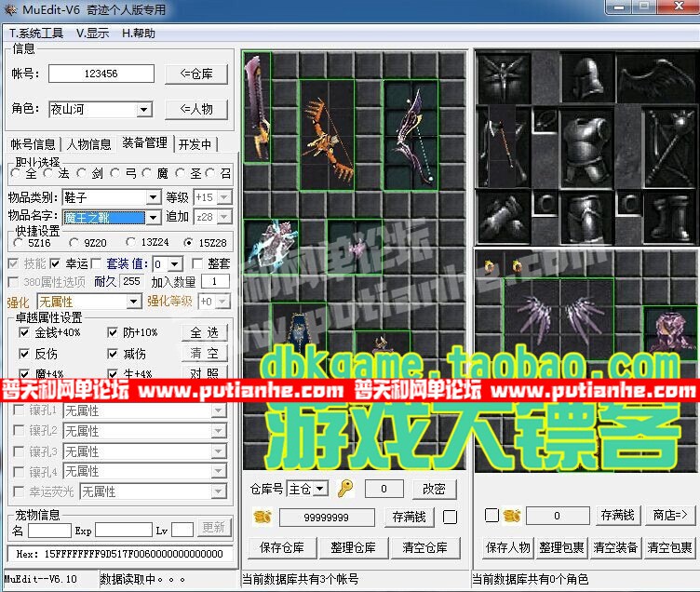Click the character gold coins icon
700x592 pixels.
[512, 516]
